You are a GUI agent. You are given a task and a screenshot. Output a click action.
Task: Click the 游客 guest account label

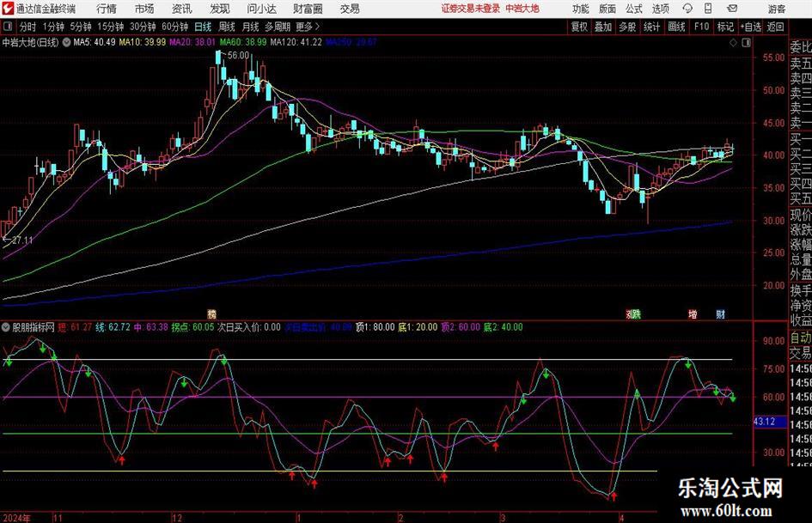(776, 9)
